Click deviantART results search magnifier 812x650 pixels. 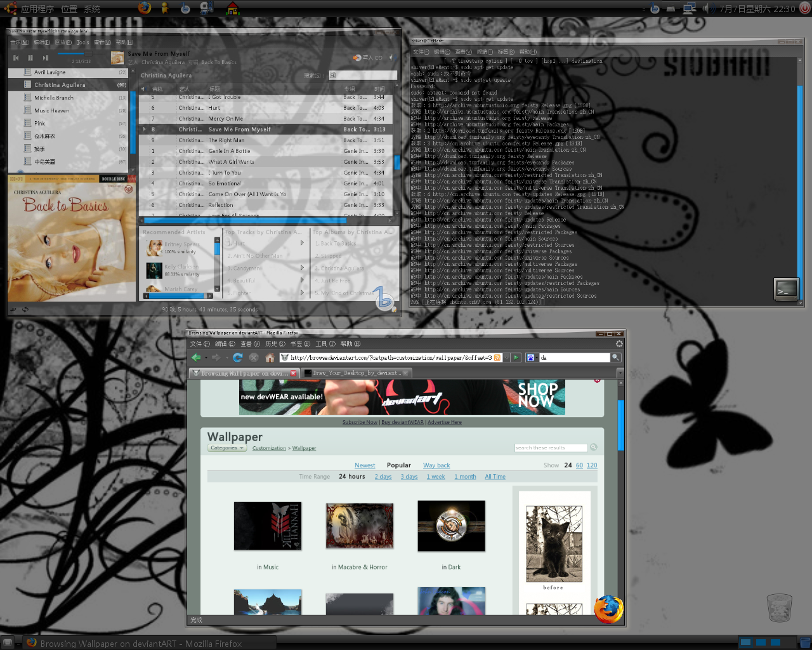click(594, 448)
